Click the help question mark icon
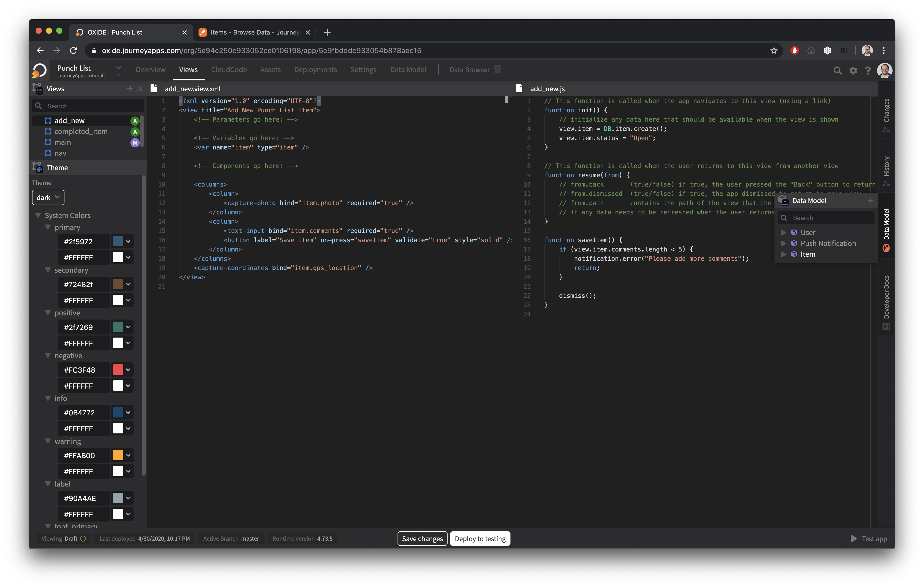Viewport: 924px width, 587px height. point(868,71)
